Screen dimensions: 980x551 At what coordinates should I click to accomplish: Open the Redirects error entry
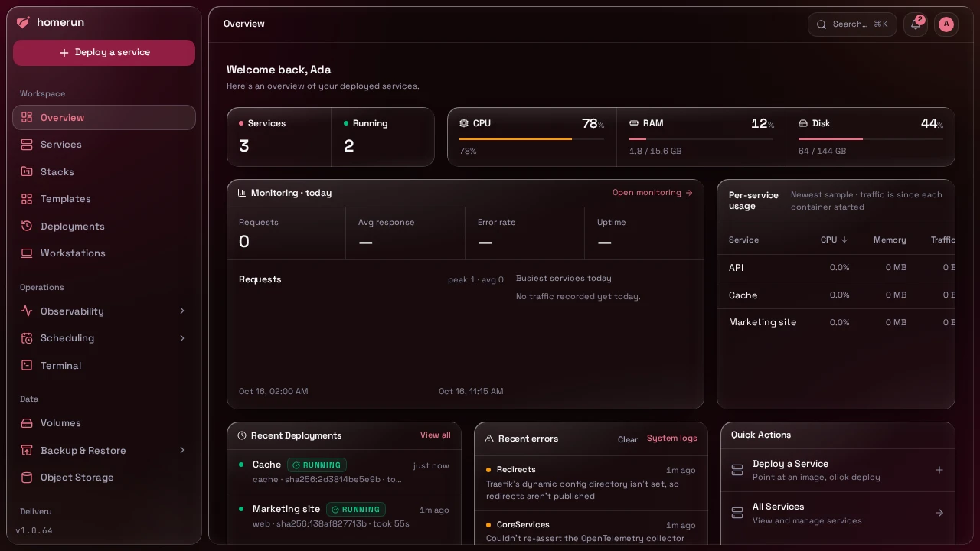[591, 483]
